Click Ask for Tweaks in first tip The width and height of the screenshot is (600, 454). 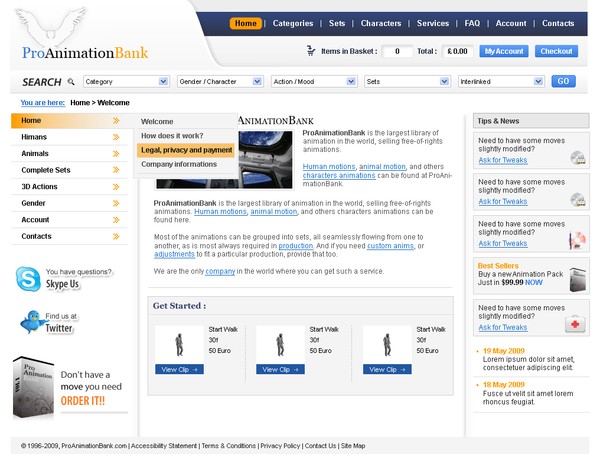[503, 160]
